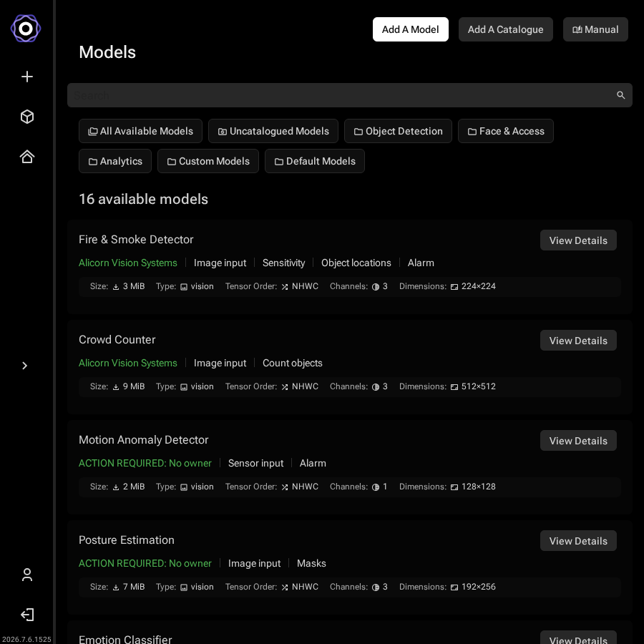View Details for Posture Estimation
The width and height of the screenshot is (644, 644).
(578, 541)
